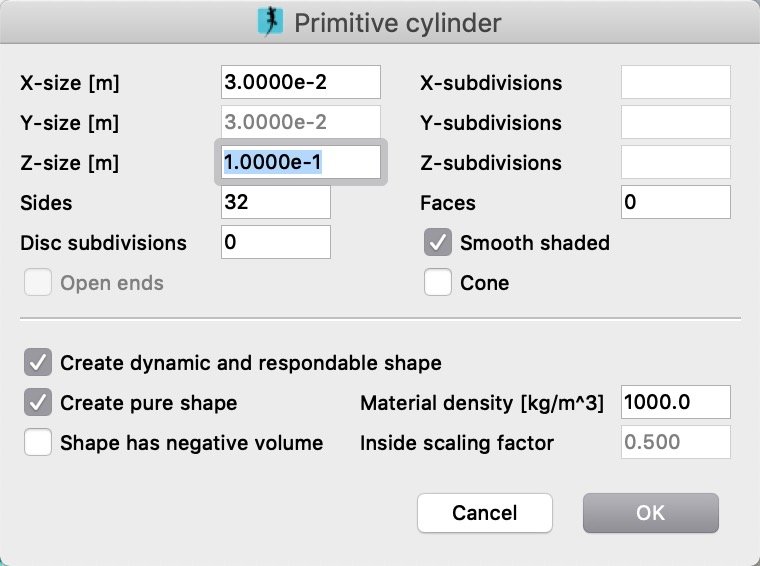This screenshot has height=566, width=760.
Task: Enable the Cone checkbox
Action: tap(438, 282)
